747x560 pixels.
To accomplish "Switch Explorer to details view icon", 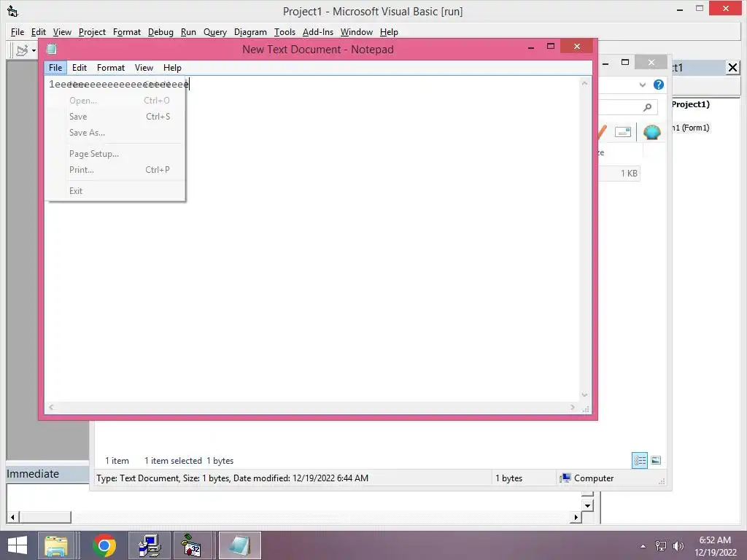I will pos(639,461).
